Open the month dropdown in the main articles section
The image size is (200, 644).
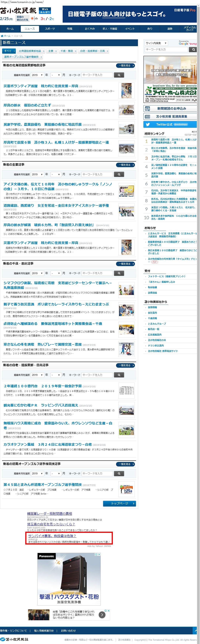point(56,174)
